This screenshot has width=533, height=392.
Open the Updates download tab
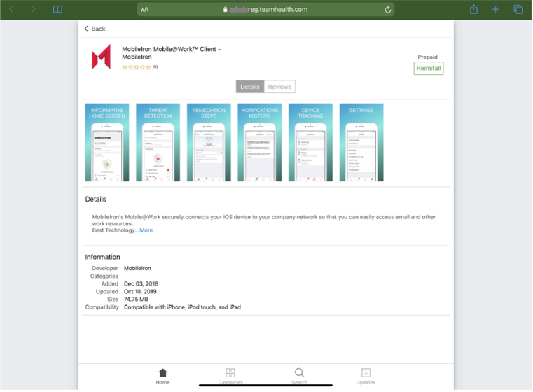[366, 375]
